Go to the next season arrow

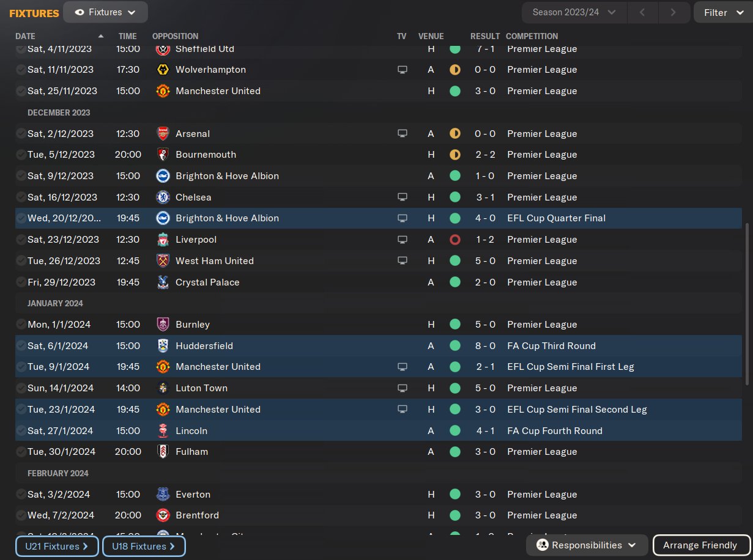(x=673, y=12)
